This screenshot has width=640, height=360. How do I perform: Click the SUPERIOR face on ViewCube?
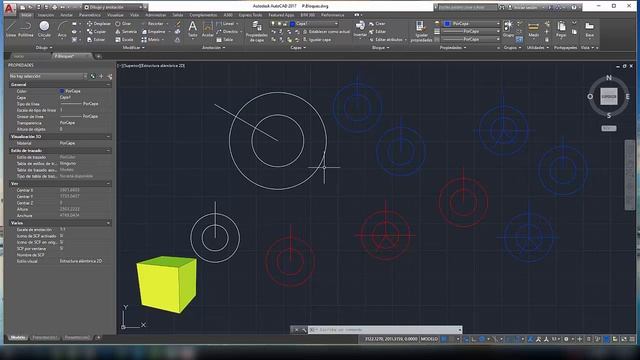click(609, 96)
